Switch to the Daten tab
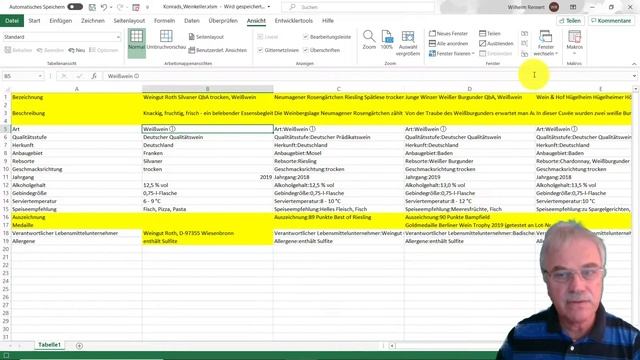Viewport: 640px width, 360px height. pyautogui.click(x=192, y=20)
